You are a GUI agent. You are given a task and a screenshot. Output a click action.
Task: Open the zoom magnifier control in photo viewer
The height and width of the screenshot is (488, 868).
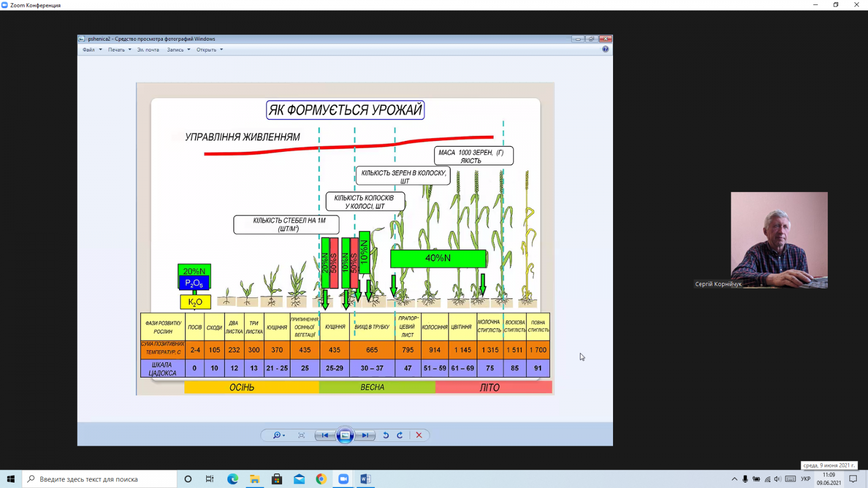[x=279, y=435]
